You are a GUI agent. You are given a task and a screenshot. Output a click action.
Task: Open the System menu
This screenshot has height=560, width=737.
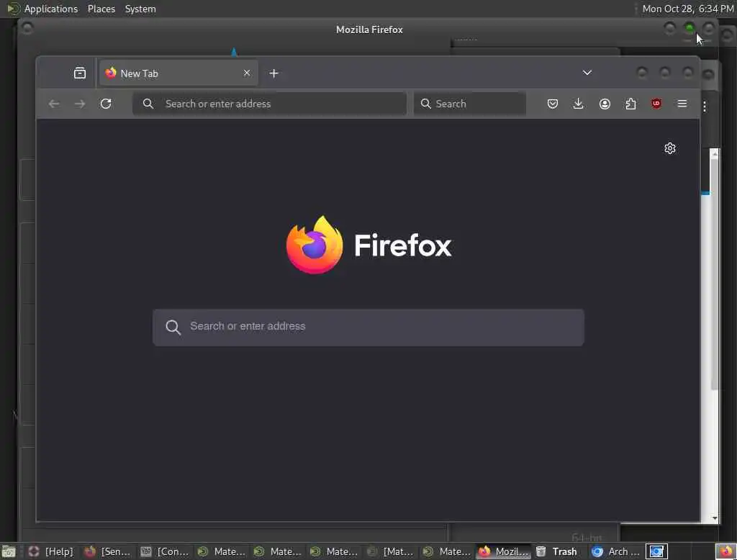[140, 9]
